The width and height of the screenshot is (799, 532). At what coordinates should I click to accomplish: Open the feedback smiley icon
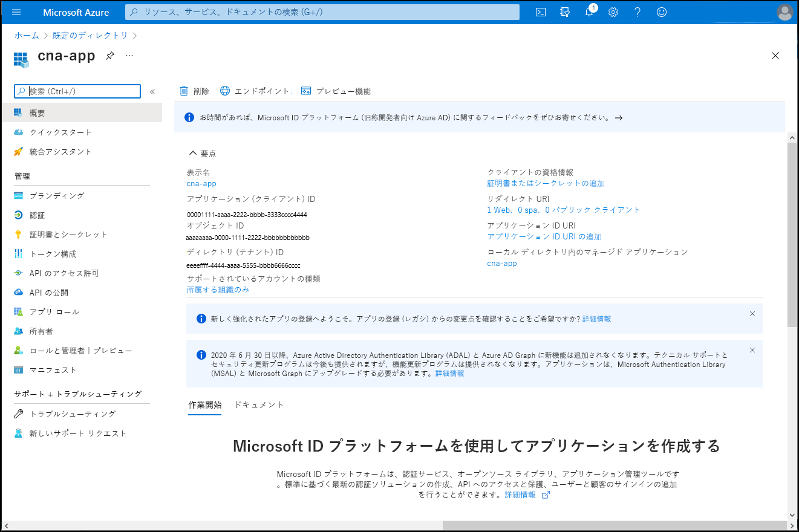click(662, 12)
